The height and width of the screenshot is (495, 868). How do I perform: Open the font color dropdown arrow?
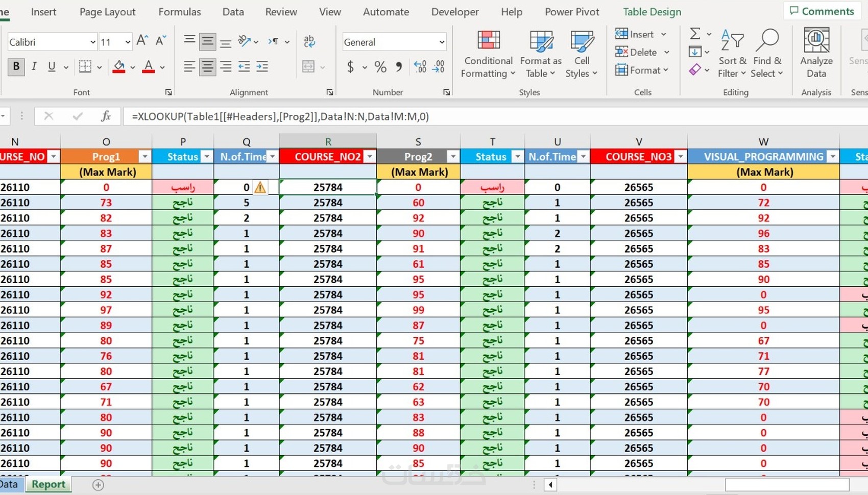(x=162, y=67)
